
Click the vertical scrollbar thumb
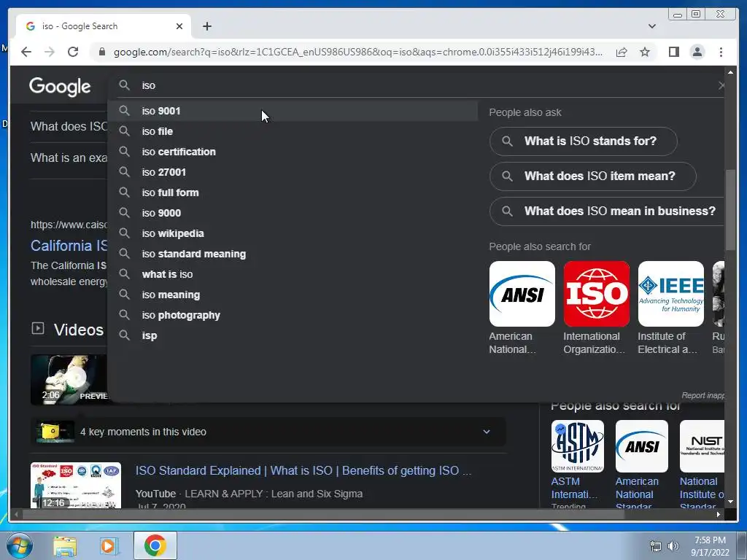pos(730,209)
